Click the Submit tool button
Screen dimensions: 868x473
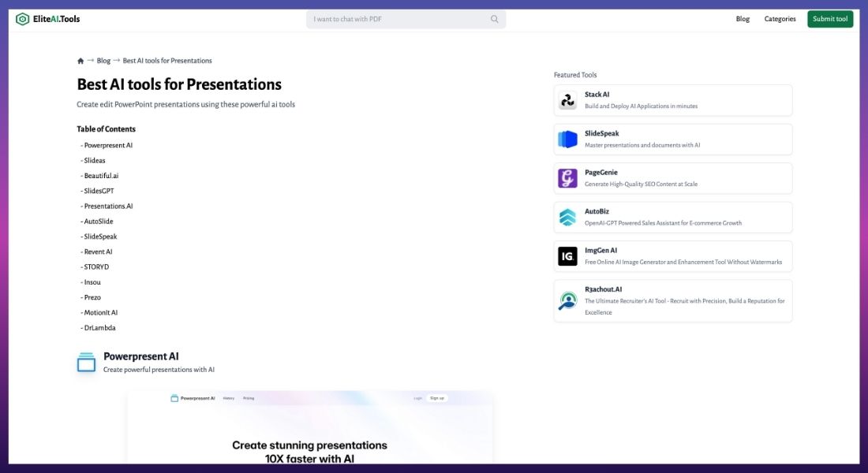830,19
